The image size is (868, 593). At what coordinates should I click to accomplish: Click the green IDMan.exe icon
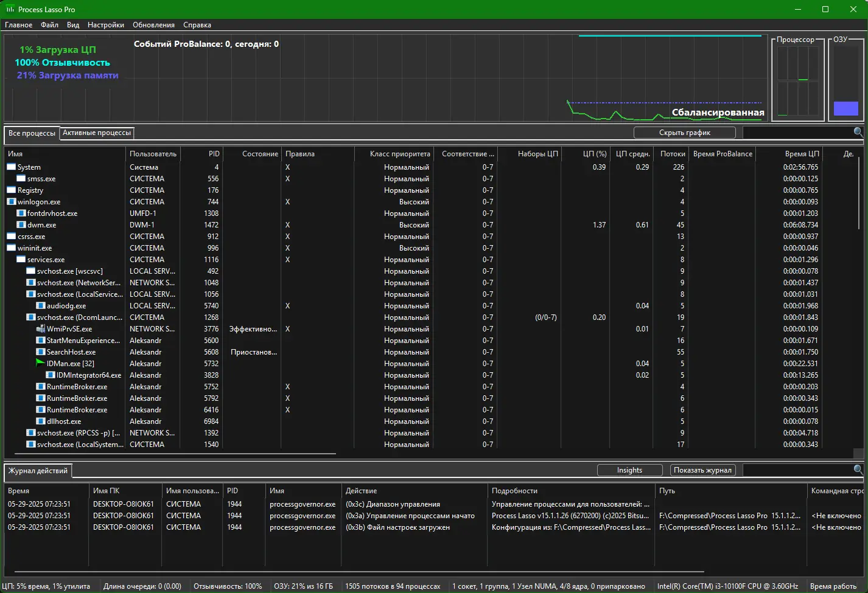[41, 363]
